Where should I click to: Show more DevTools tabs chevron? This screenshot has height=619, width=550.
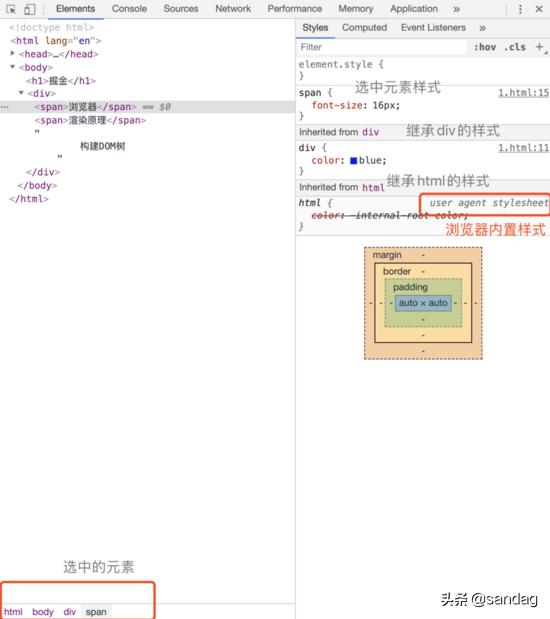point(456,9)
